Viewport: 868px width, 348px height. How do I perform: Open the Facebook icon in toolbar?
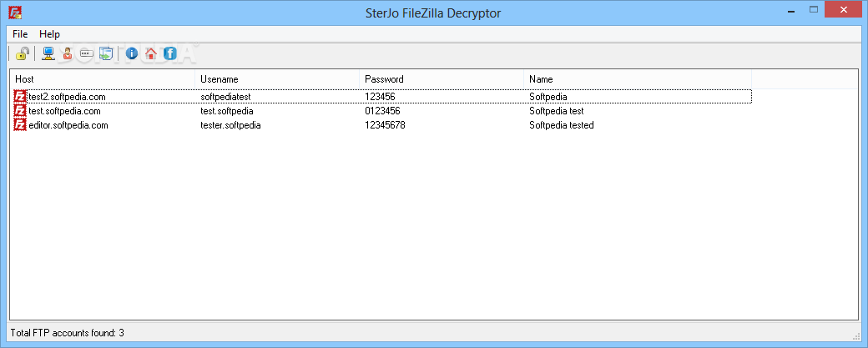(170, 53)
